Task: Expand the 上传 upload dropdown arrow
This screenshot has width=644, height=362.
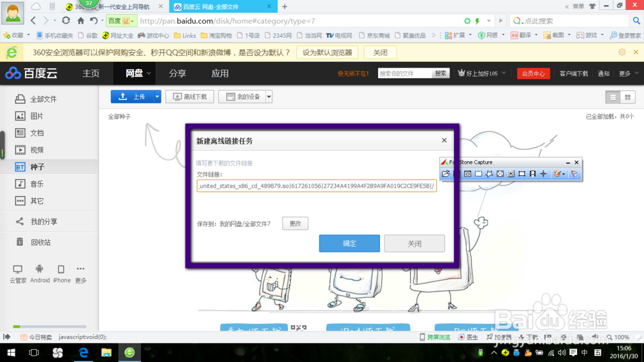Action: click(x=157, y=97)
